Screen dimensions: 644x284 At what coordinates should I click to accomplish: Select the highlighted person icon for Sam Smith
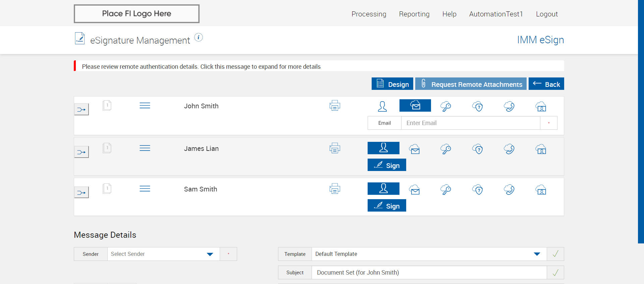click(x=383, y=188)
